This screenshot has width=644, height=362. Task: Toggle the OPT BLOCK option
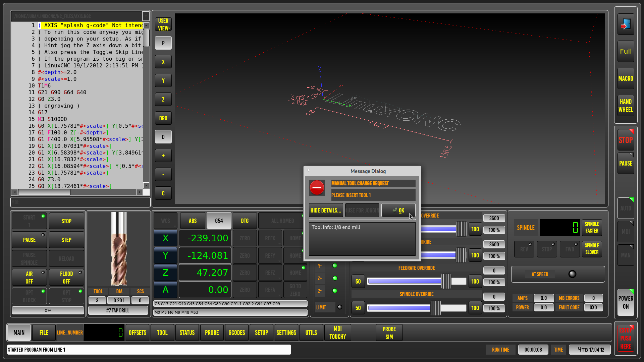tap(30, 296)
